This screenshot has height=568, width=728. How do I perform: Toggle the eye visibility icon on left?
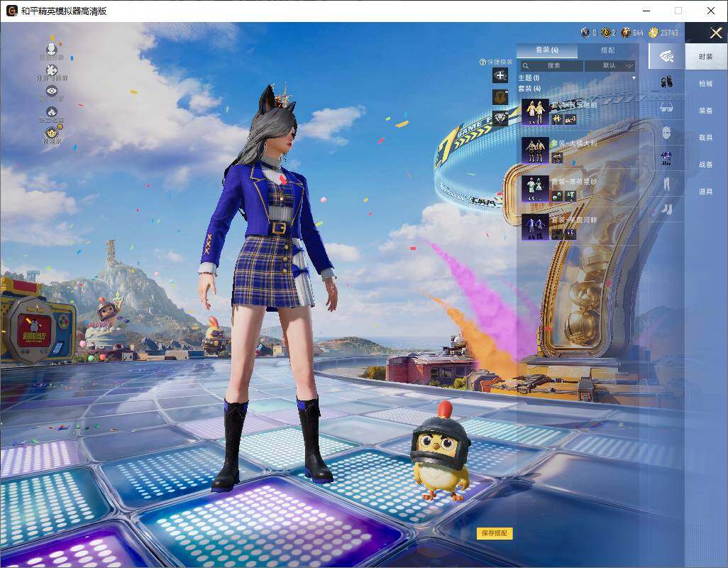pyautogui.click(x=52, y=91)
